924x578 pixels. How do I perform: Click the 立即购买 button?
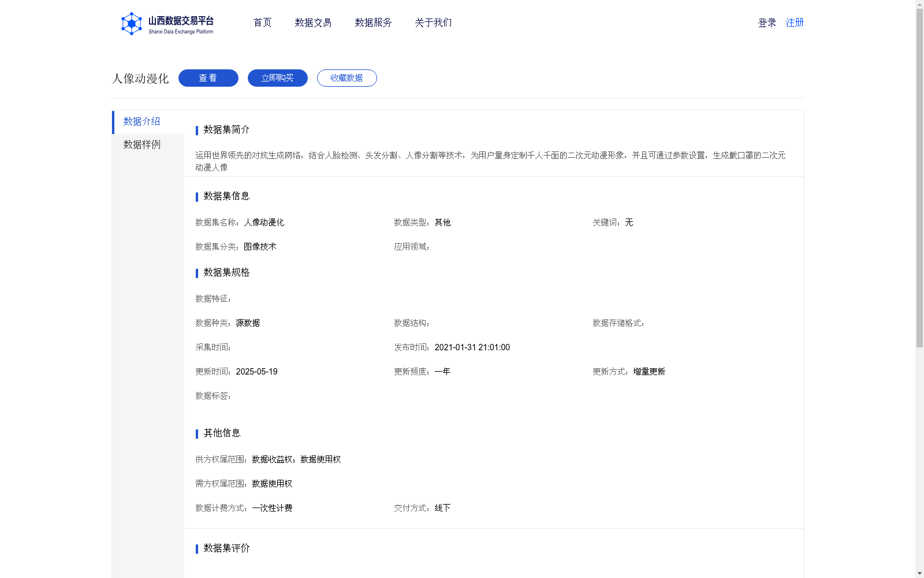(x=278, y=78)
